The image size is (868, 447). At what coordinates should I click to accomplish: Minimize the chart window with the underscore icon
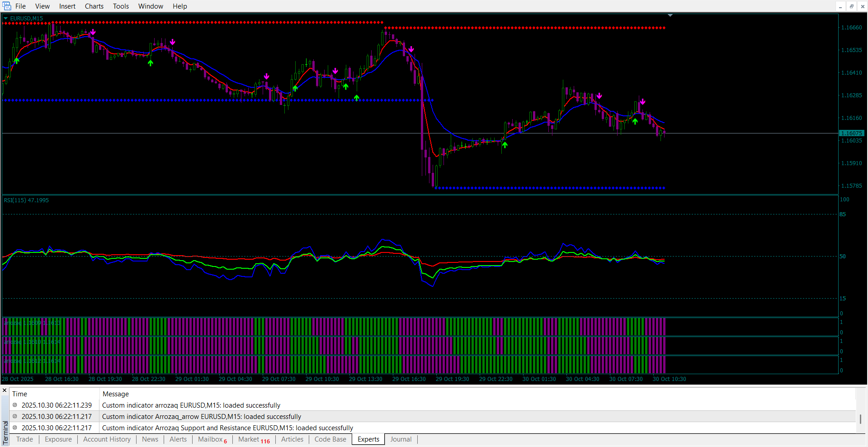840,6
